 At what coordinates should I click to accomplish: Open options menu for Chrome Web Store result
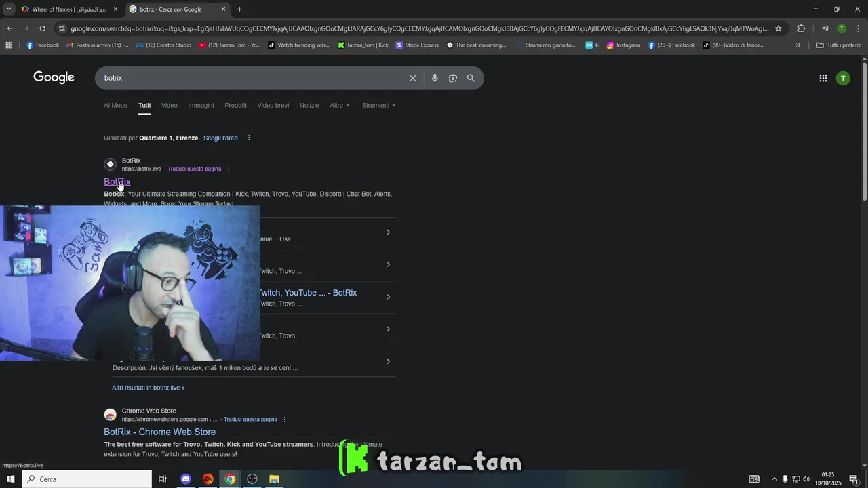click(285, 419)
